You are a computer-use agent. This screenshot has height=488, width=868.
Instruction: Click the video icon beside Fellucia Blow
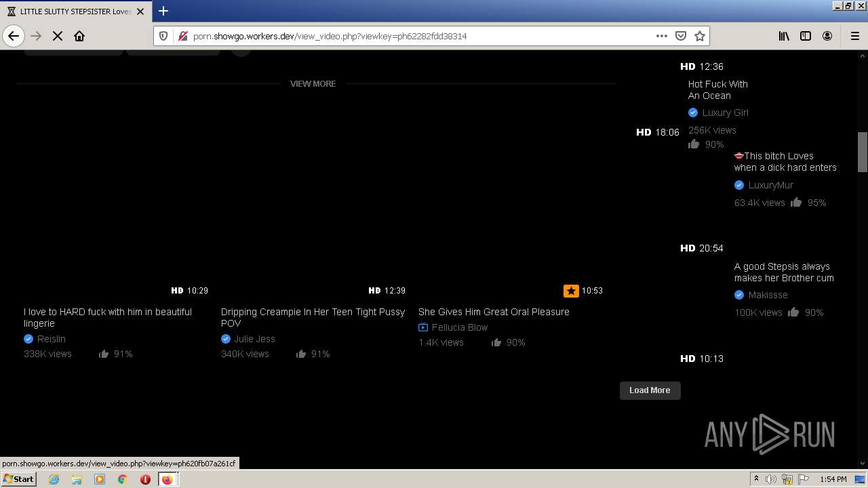pyautogui.click(x=423, y=327)
